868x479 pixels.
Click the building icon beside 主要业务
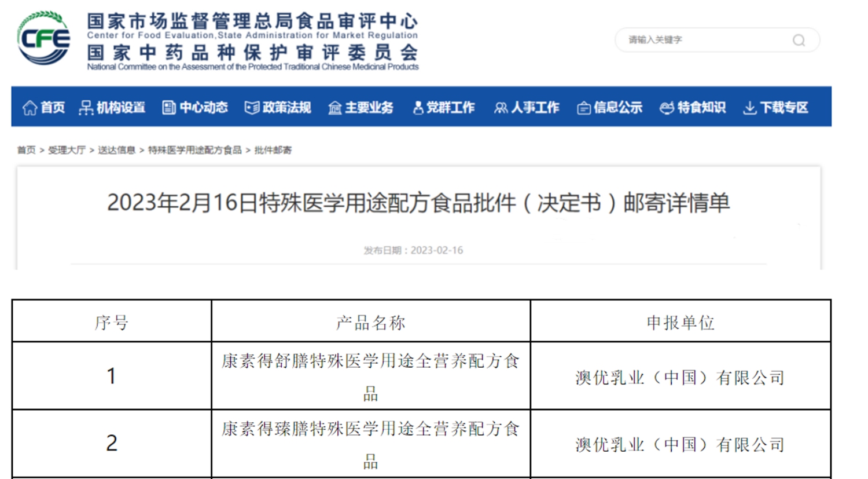point(334,108)
